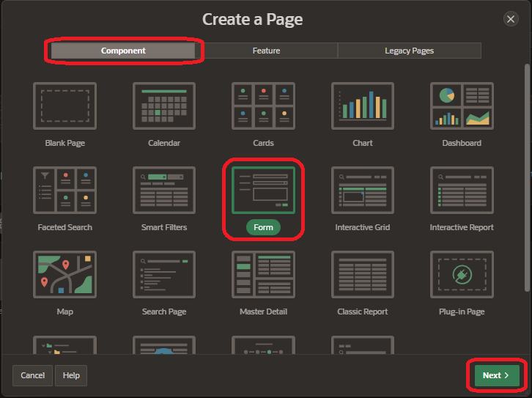The image size is (532, 398).
Task: Select the Dashboard page icon
Action: tap(462, 106)
